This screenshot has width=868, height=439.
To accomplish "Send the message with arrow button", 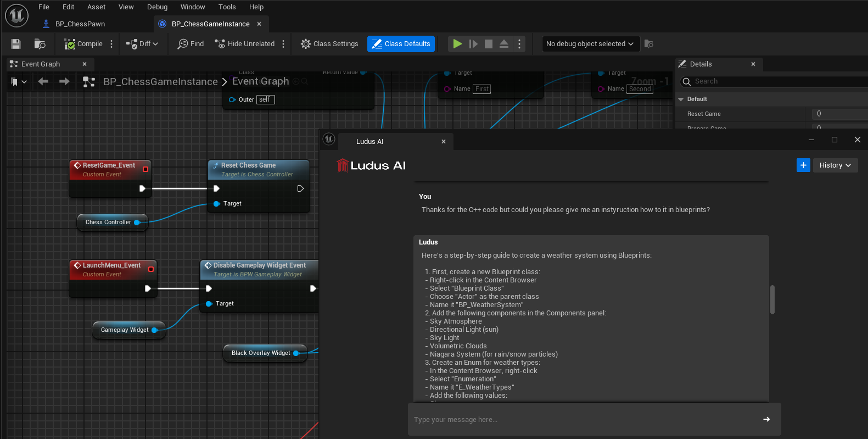I will pos(766,419).
